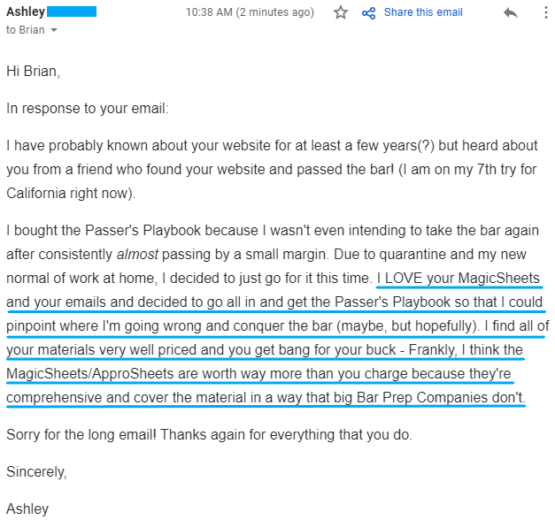Star this email from Ashley
The width and height of the screenshot is (555, 520).
[341, 13]
